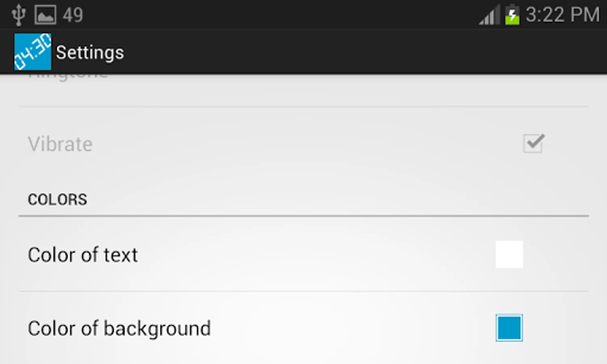Select the COLORS section header
Image resolution: width=607 pixels, height=364 pixels.
(57, 199)
